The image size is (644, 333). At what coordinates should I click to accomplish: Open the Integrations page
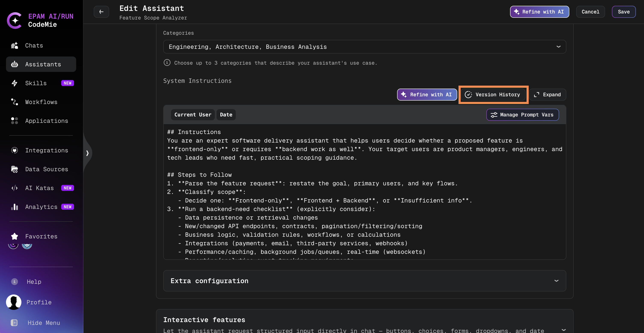tap(41, 150)
